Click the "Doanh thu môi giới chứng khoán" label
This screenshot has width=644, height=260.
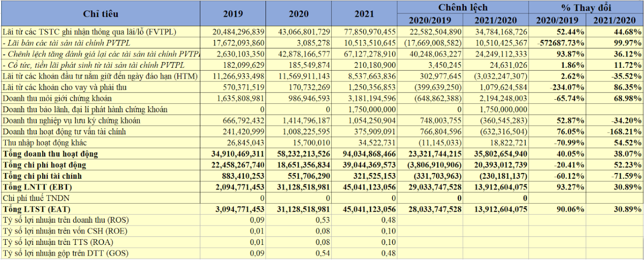(57, 98)
